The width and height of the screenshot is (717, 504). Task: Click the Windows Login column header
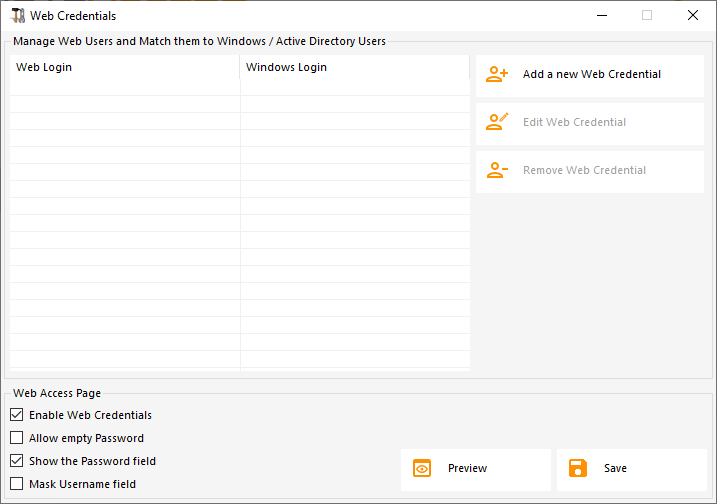click(x=354, y=68)
